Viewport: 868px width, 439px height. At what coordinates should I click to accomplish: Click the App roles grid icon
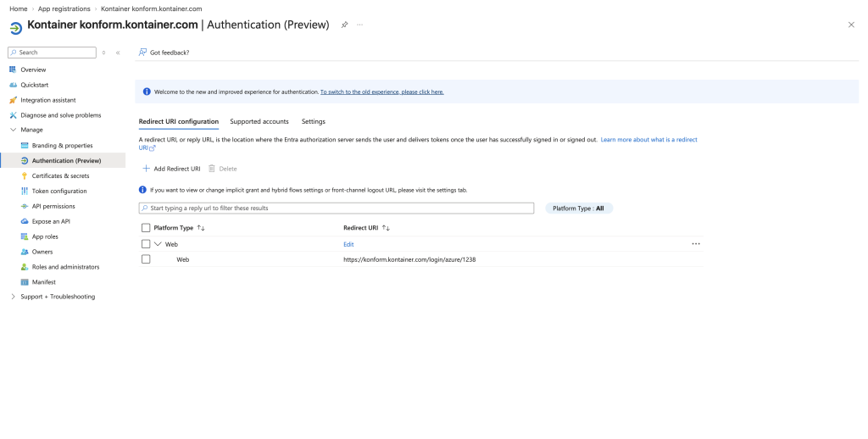25,236
